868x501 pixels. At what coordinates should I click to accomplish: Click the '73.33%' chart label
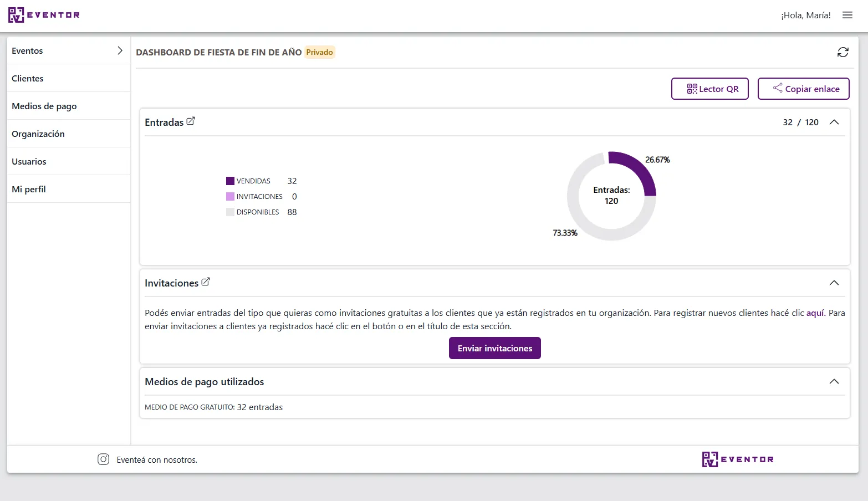point(565,233)
